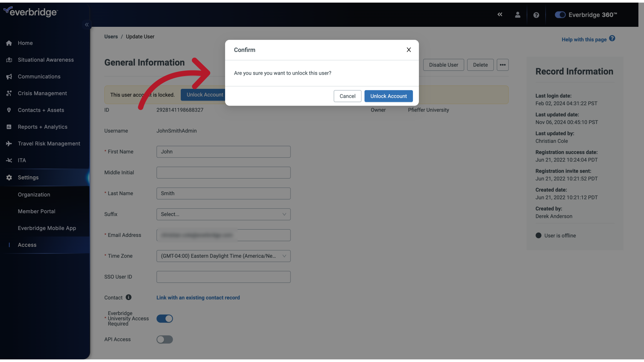Open Reports and Analytics section
644x362 pixels.
point(43,127)
